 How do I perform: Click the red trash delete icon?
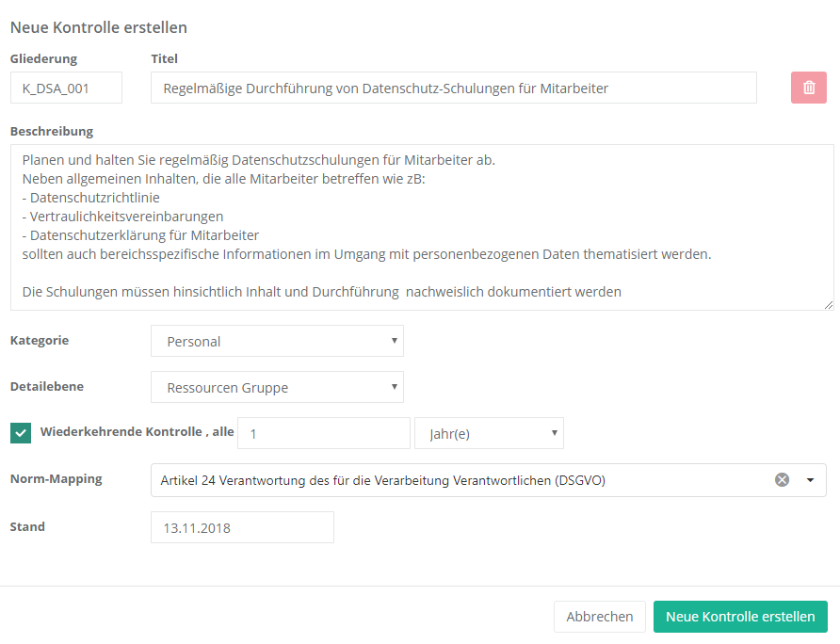click(808, 88)
